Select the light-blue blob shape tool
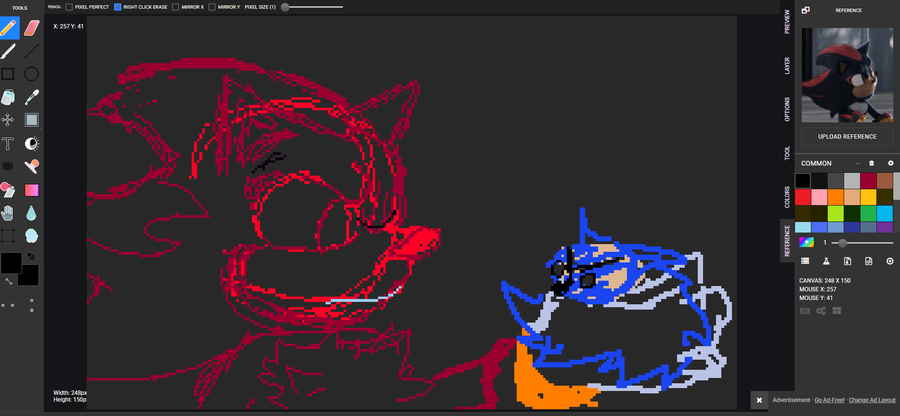900x416 pixels. click(x=32, y=236)
